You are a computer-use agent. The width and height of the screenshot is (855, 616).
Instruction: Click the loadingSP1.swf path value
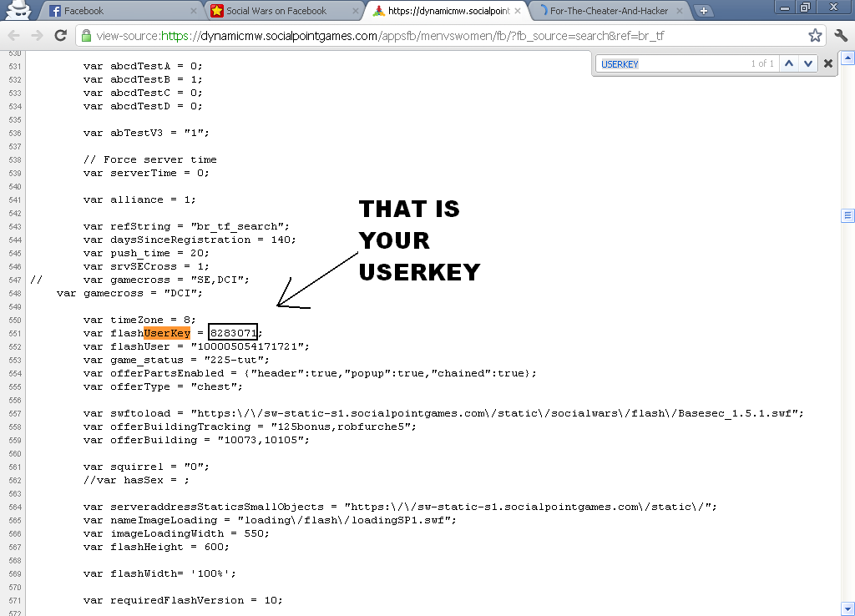point(343,520)
